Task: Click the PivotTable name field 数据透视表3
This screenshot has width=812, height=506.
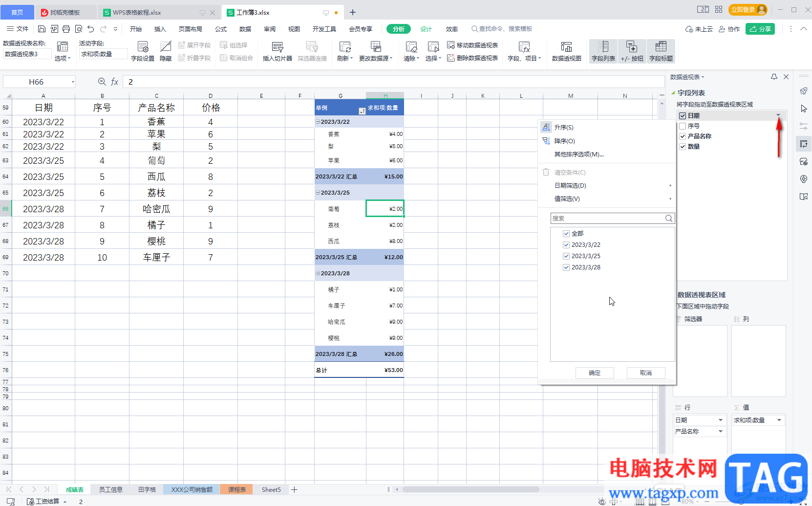Action: [27, 54]
